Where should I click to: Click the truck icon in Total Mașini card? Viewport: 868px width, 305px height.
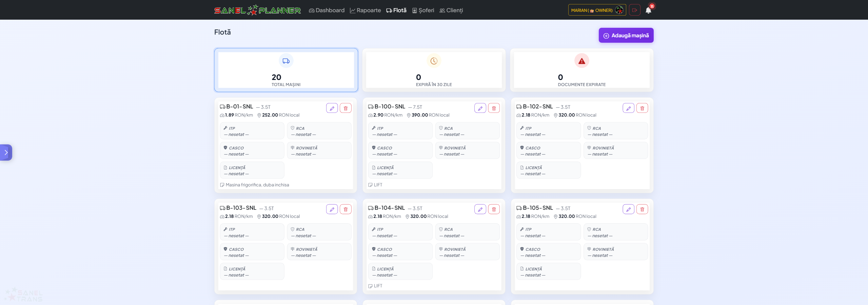[x=286, y=61]
